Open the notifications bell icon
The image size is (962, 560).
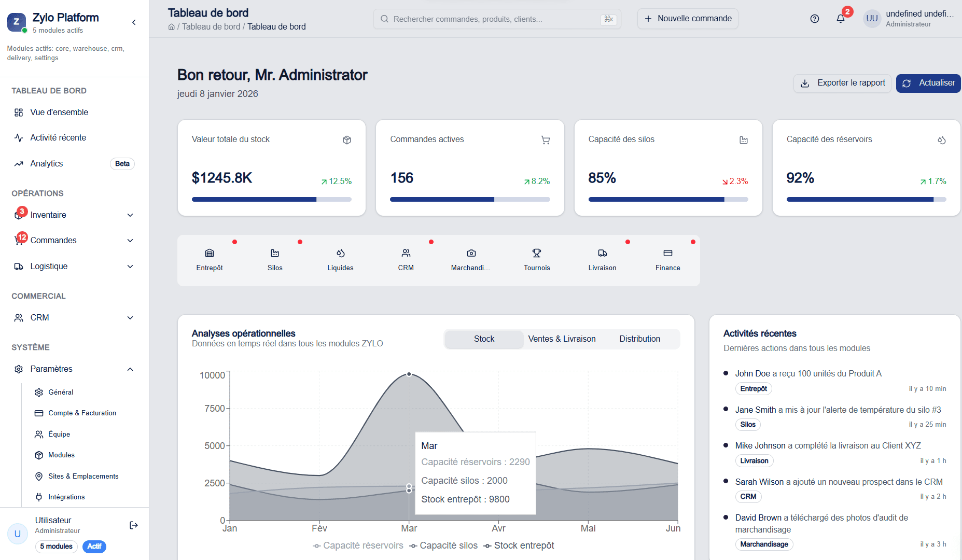[x=840, y=19]
